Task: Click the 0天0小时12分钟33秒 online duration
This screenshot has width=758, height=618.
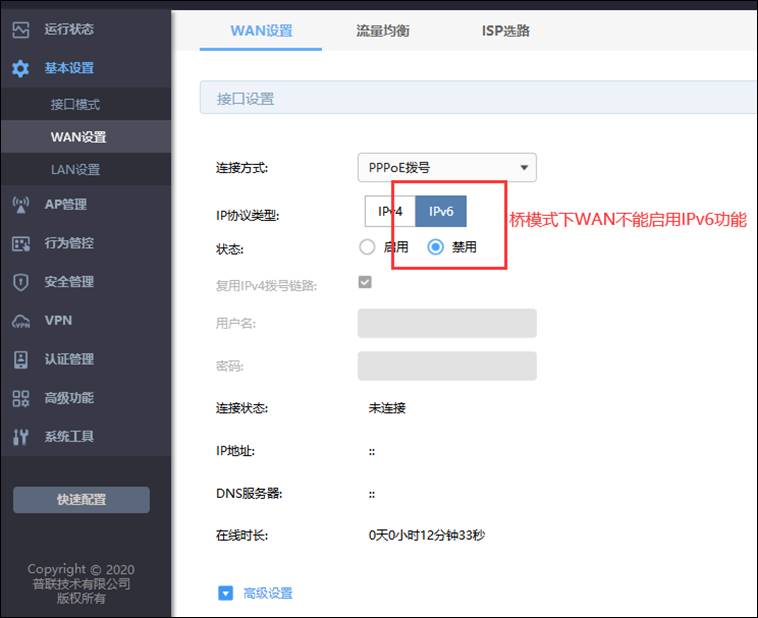Action: 426,535
